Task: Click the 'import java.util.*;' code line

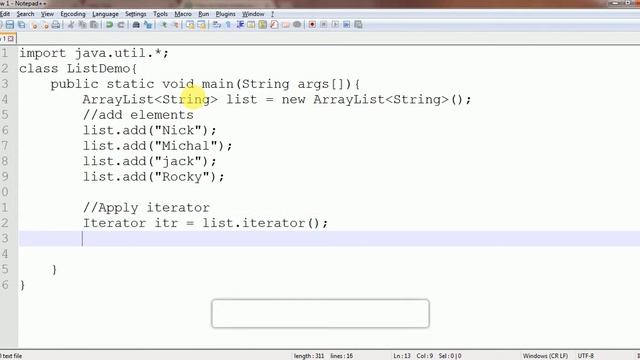Action: 94,53
